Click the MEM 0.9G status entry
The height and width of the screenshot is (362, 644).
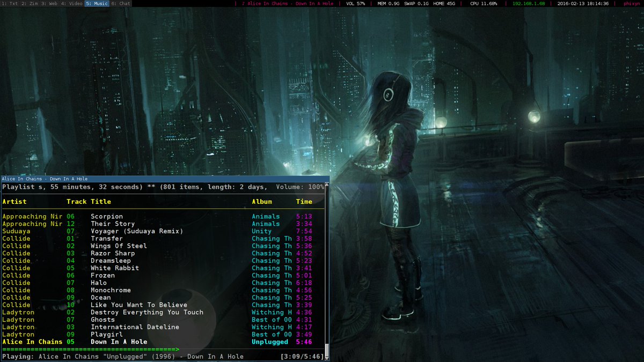(x=389, y=3)
